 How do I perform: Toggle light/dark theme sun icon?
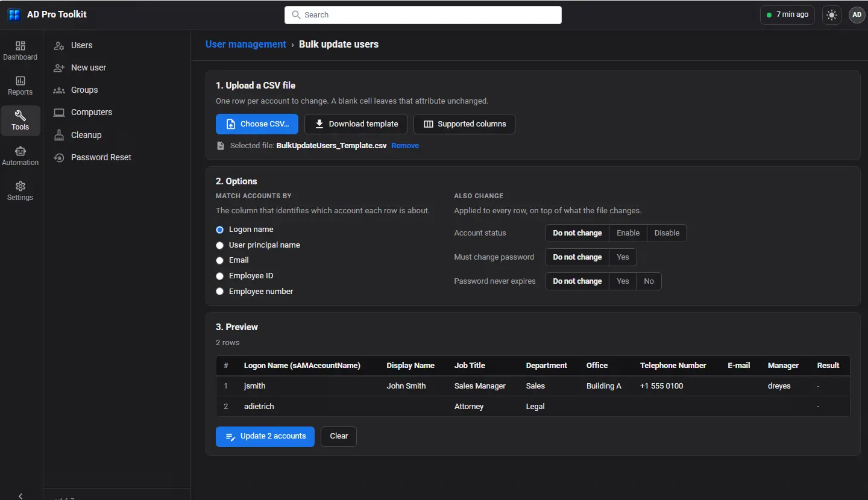pyautogui.click(x=832, y=15)
